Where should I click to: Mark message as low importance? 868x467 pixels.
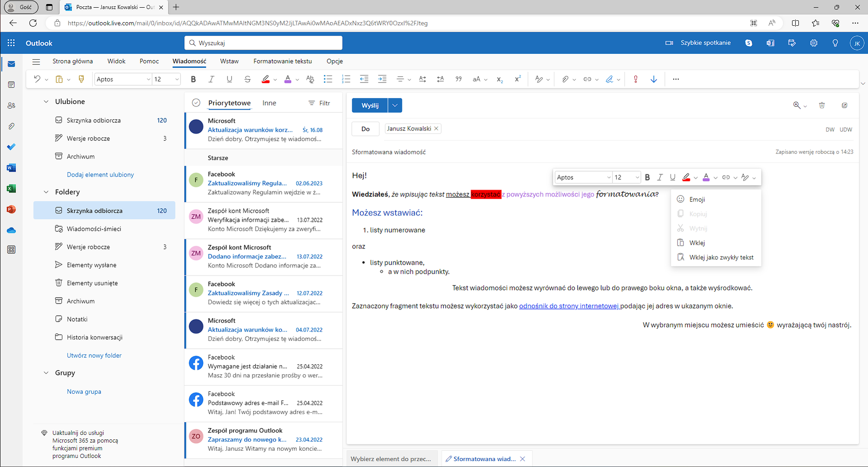[654, 79]
